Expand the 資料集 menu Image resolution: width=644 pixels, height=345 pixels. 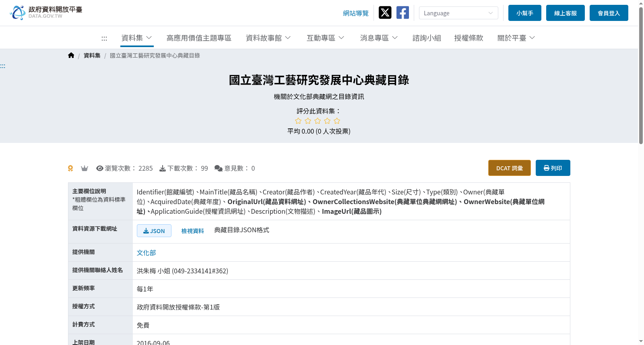click(x=137, y=38)
